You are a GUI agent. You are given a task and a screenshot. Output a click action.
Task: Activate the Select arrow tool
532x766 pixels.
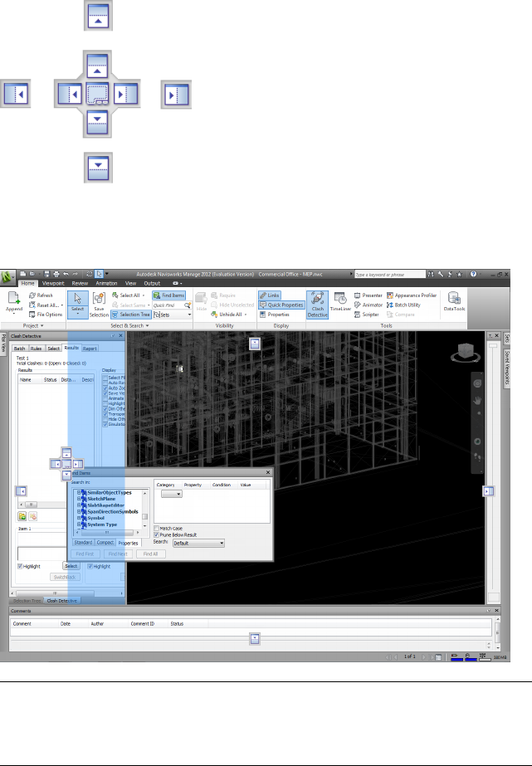(78, 299)
